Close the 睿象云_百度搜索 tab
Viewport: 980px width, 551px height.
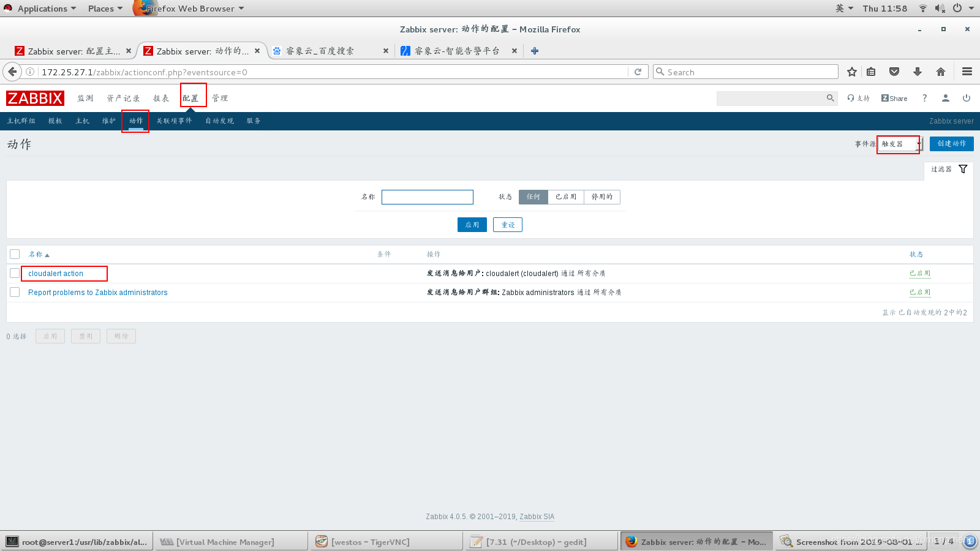[x=386, y=51]
